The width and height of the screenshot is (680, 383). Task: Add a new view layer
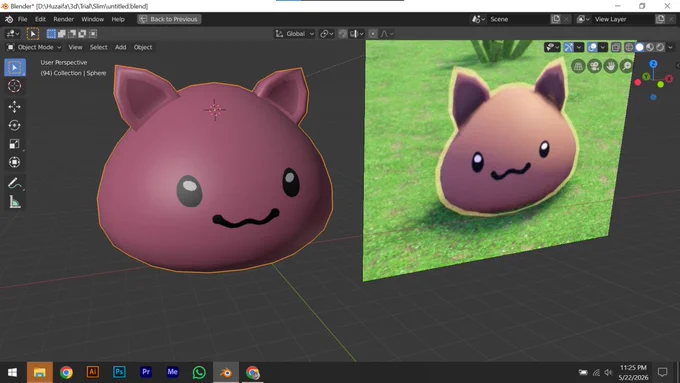660,19
